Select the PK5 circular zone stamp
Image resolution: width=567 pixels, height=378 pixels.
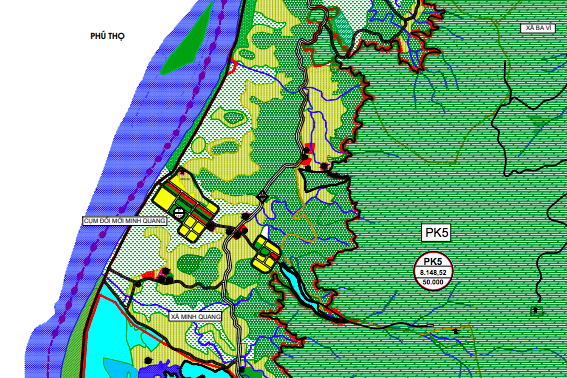pos(433,271)
